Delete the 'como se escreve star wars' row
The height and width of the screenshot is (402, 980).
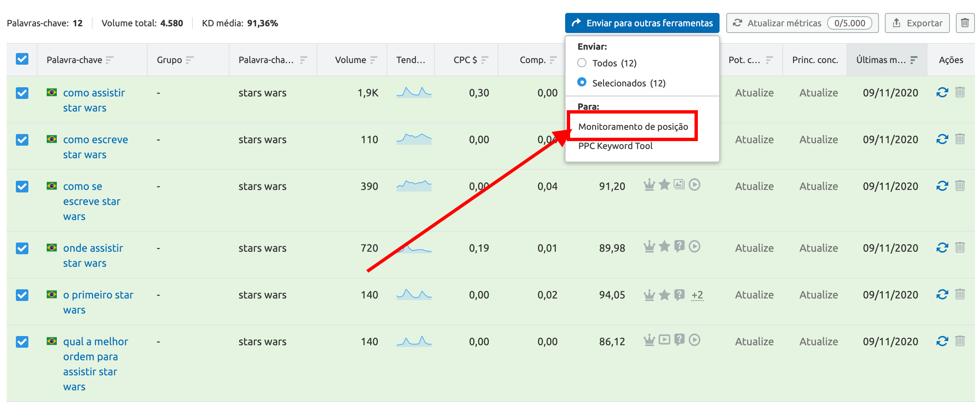pyautogui.click(x=960, y=186)
